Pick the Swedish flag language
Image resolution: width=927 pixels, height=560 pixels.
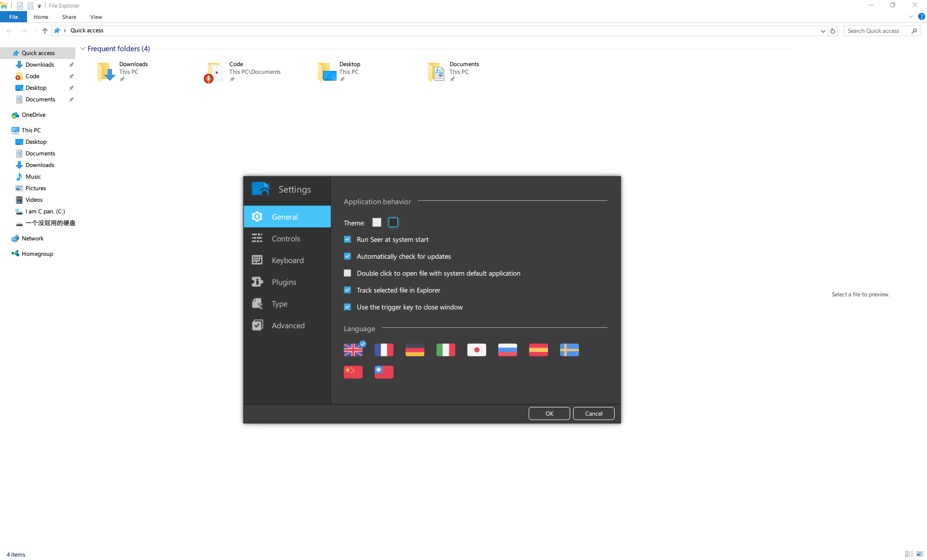coord(569,350)
